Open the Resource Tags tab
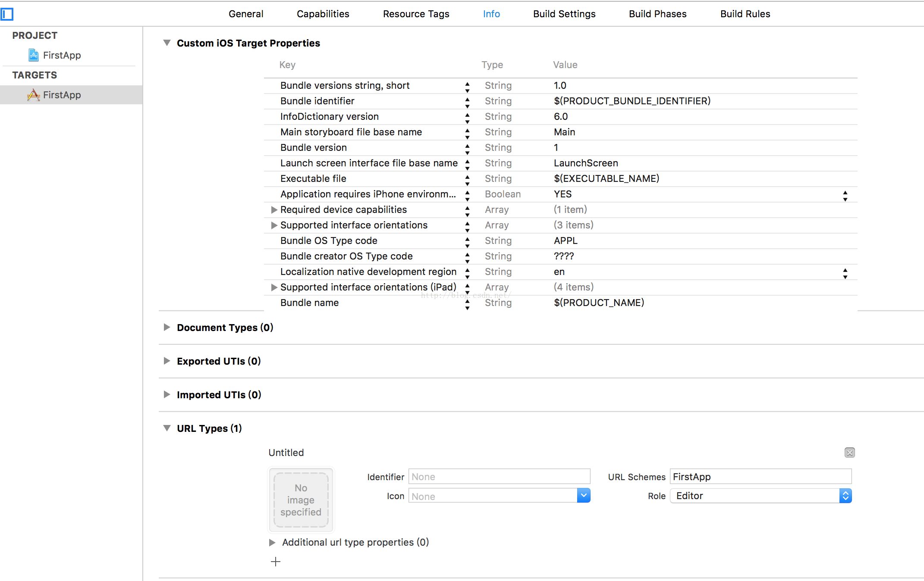The width and height of the screenshot is (924, 581). pos(416,14)
